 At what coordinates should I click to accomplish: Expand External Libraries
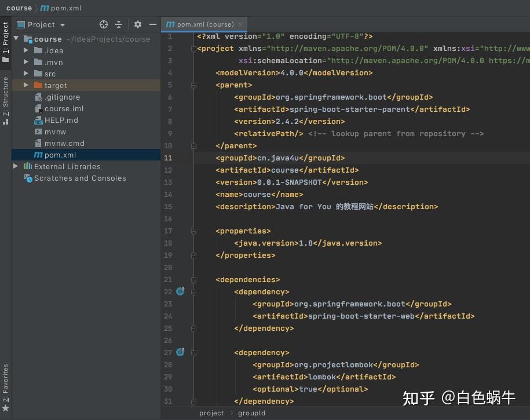(15, 166)
